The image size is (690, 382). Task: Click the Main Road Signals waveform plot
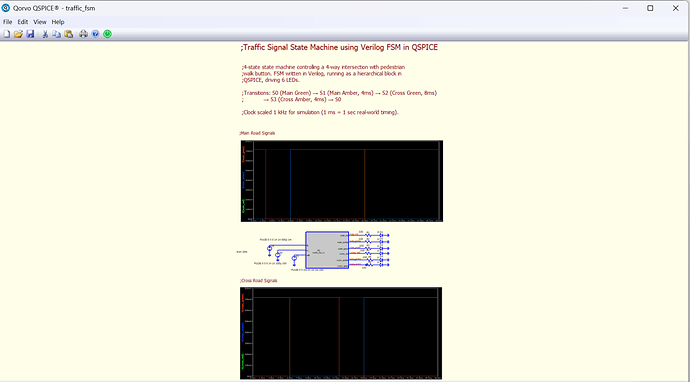click(342, 181)
